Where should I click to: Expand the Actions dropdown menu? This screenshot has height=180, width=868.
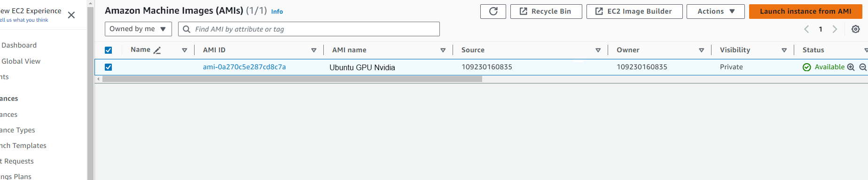point(715,11)
